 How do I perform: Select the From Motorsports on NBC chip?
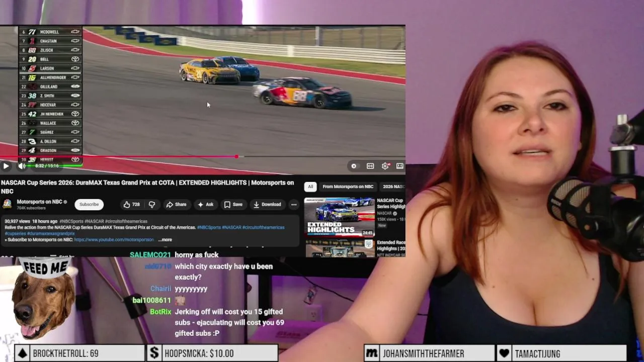click(348, 187)
